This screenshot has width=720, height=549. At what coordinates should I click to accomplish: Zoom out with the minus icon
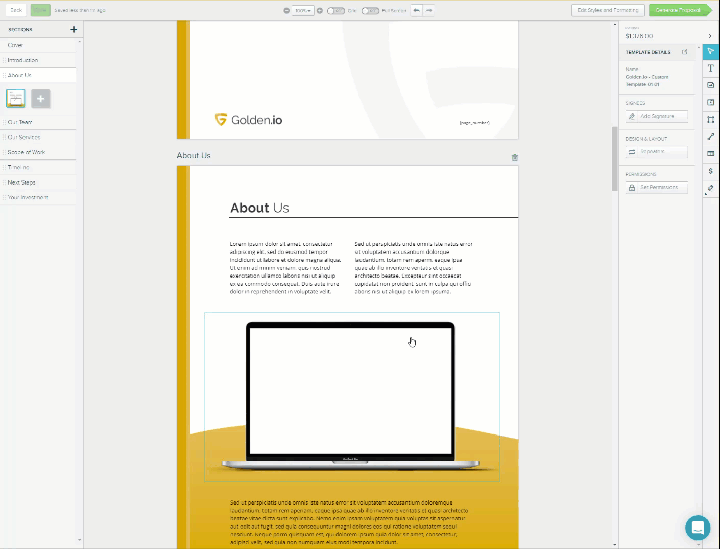pos(287,10)
